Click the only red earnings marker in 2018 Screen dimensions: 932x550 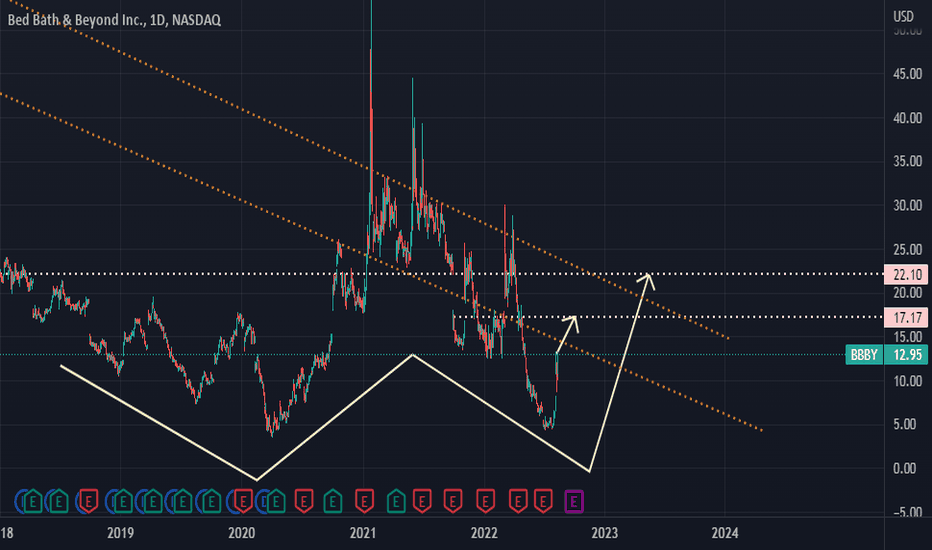click(89, 501)
